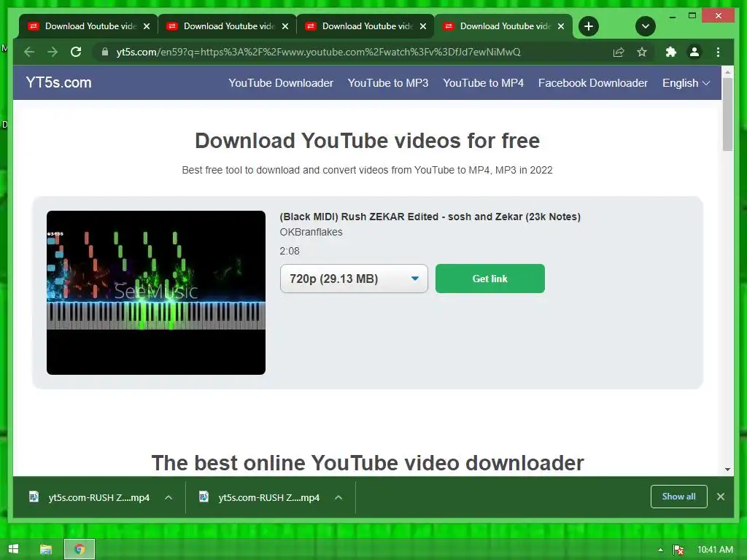Open first downloaded yt5s.com-RUSH mp4 file

(x=90, y=497)
